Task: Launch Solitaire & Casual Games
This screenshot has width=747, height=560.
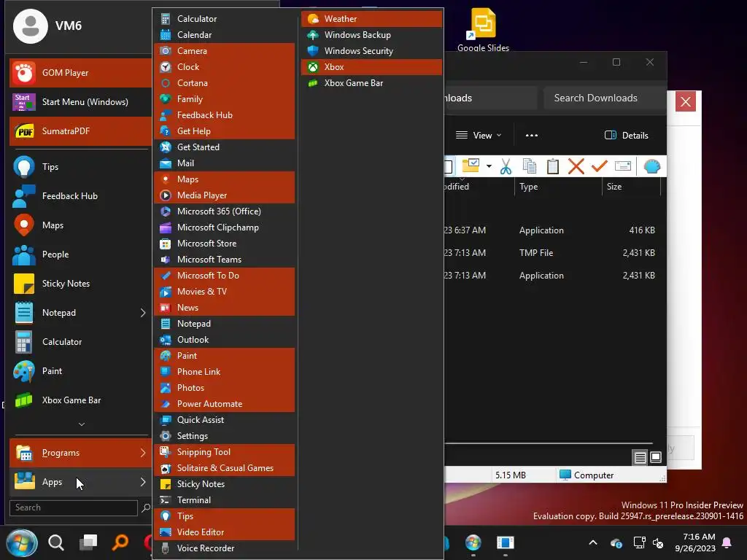Action: 225,468
